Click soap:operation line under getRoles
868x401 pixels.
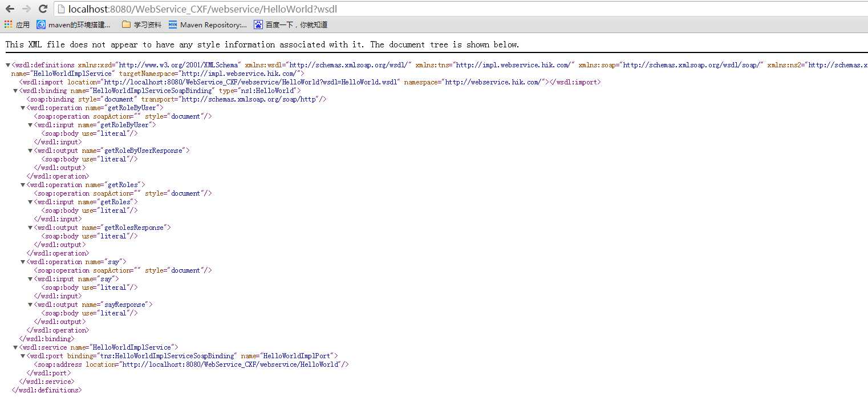123,193
